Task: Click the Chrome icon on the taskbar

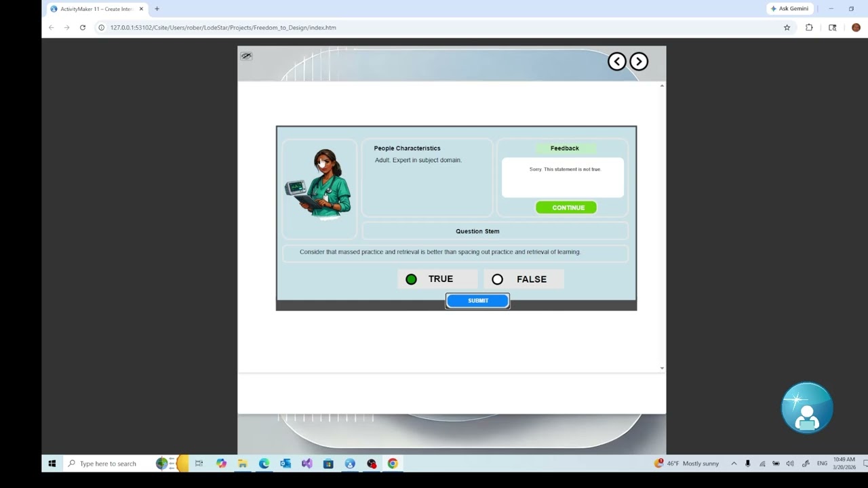Action: point(393,464)
